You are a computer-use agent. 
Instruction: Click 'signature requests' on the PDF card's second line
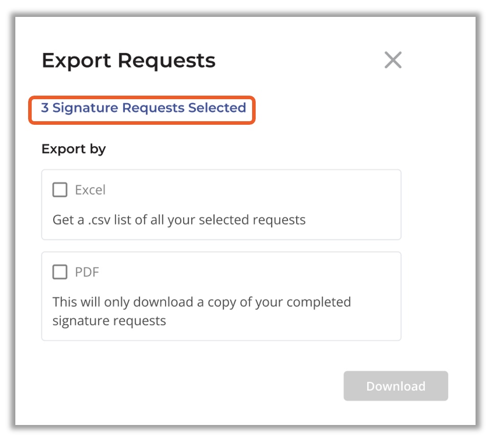(109, 321)
